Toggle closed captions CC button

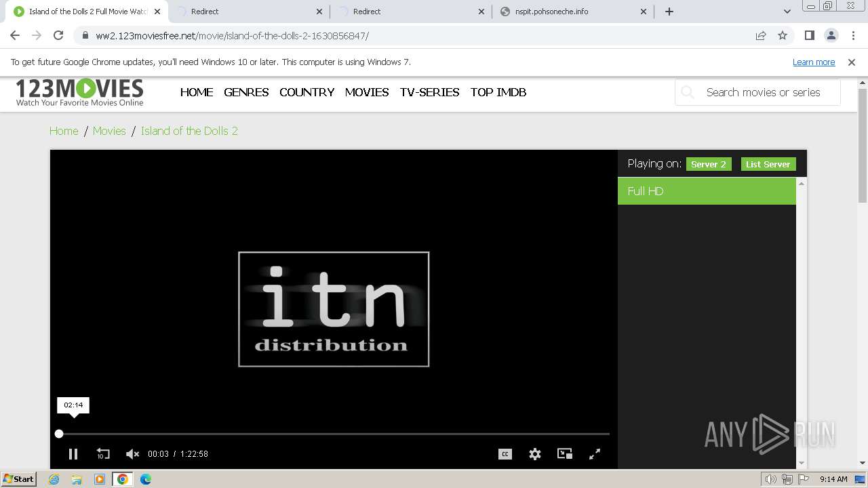click(x=505, y=454)
